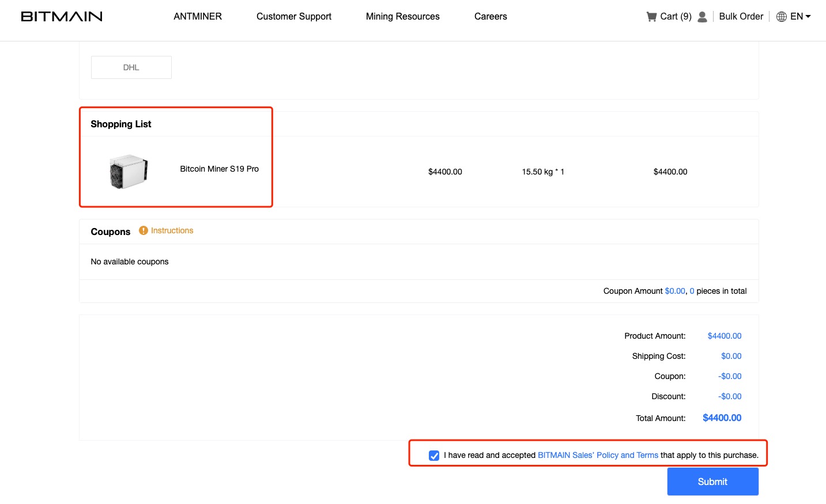
Task: Expand the EN language dropdown arrow
Action: [808, 17]
